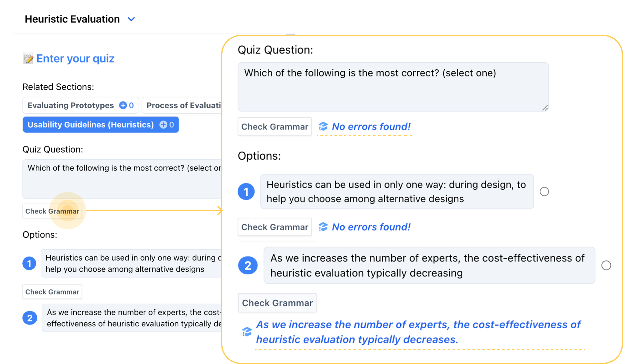Click the resize handle of zoomed question textarea
The height and width of the screenshot is (364, 623).
[545, 108]
